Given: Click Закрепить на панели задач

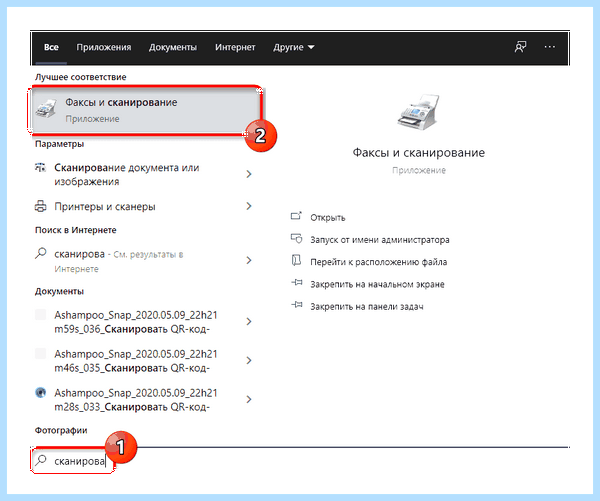Looking at the screenshot, I should (x=367, y=307).
